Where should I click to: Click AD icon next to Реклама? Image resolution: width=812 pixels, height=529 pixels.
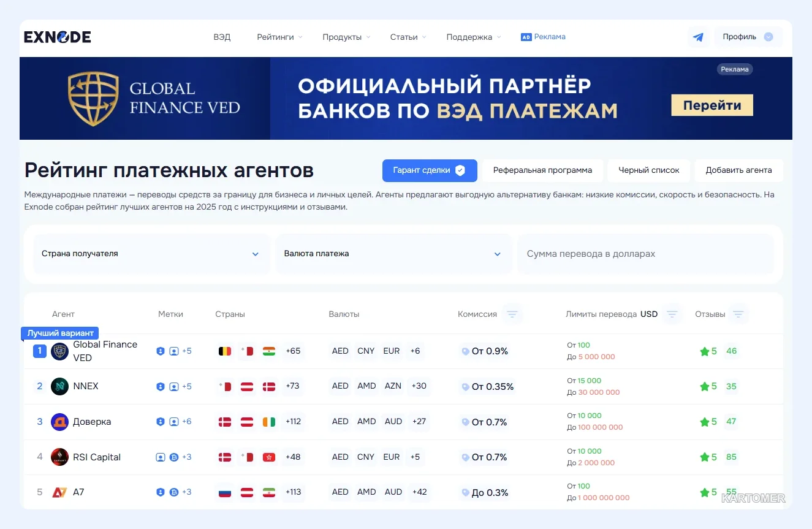526,37
